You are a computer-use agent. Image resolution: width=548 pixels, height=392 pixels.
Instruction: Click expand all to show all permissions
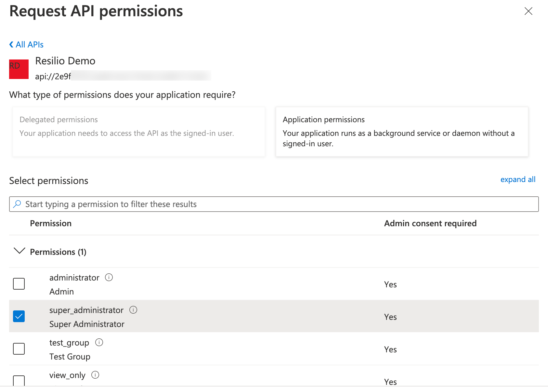(x=517, y=179)
